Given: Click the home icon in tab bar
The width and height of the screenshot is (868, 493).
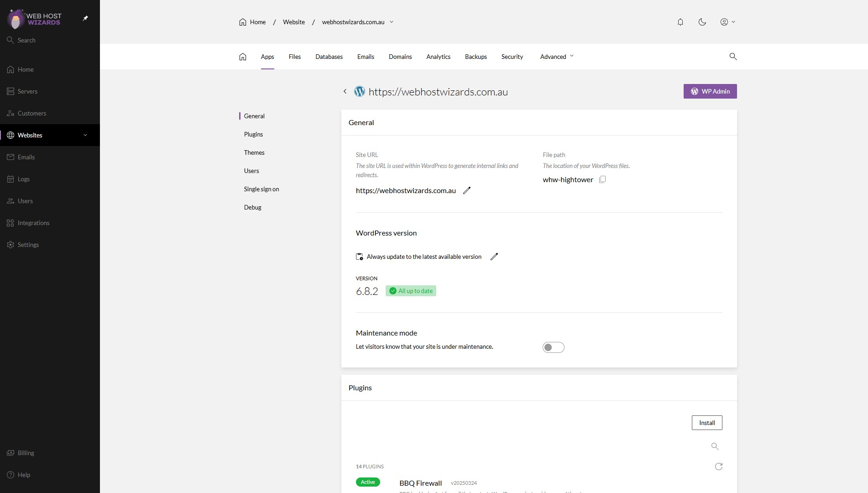Looking at the screenshot, I should pos(242,57).
